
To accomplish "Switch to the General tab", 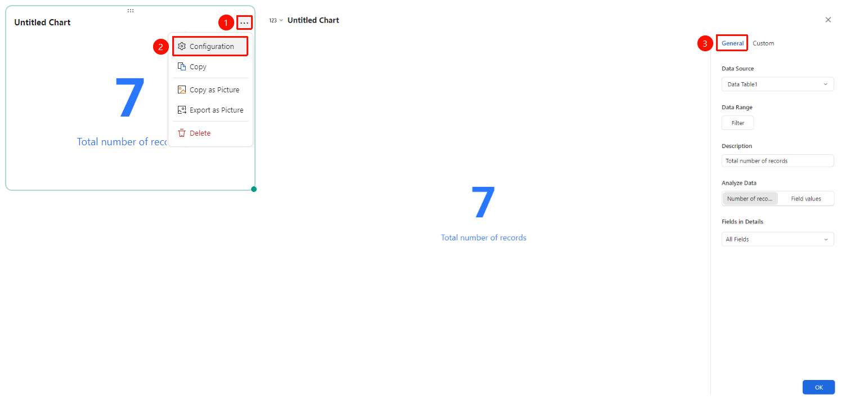I will coord(732,43).
